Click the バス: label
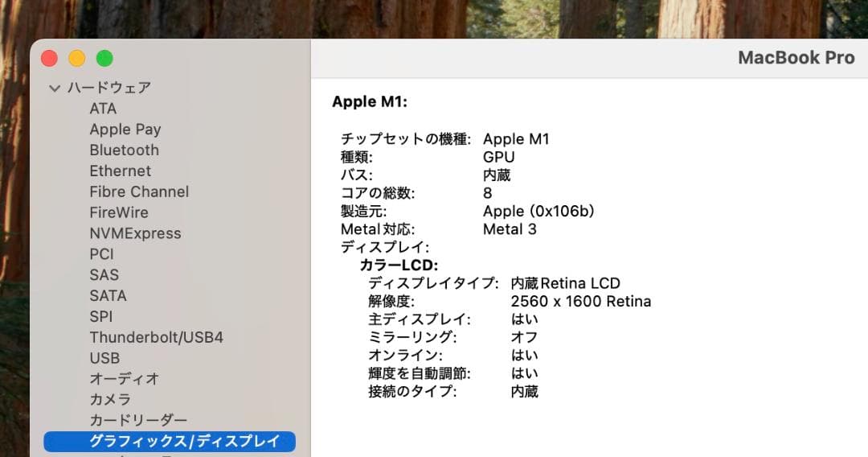 coord(357,175)
